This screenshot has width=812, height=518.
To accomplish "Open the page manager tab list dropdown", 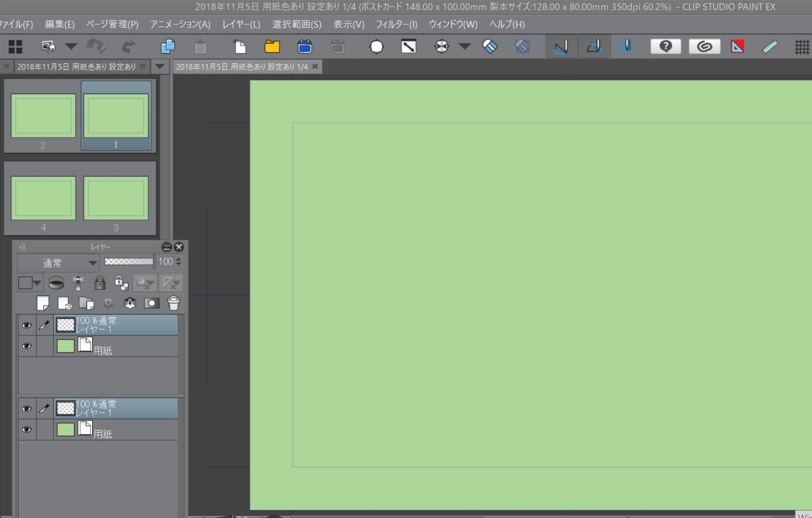I will pyautogui.click(x=160, y=67).
